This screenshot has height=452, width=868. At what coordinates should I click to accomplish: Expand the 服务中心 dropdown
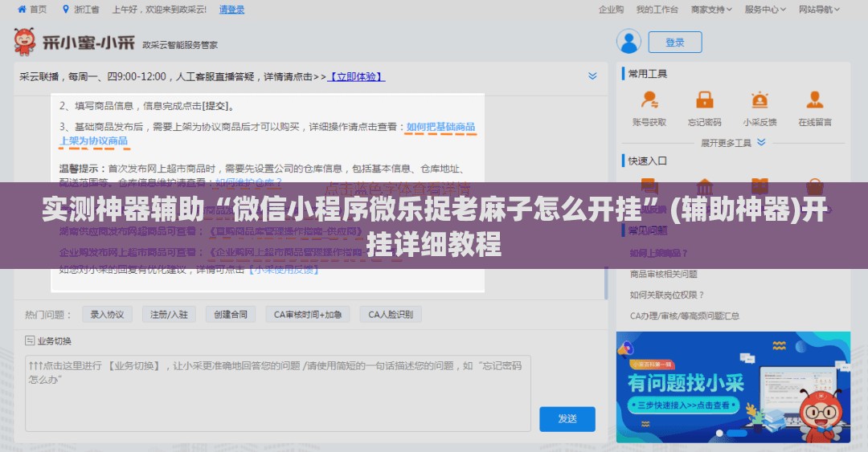pyautogui.click(x=765, y=10)
